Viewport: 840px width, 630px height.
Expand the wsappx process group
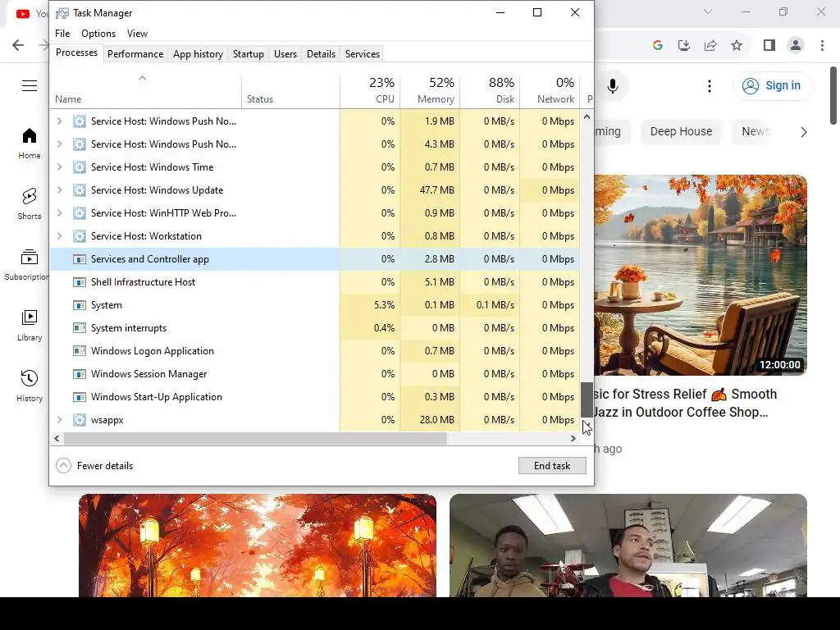[59, 420]
